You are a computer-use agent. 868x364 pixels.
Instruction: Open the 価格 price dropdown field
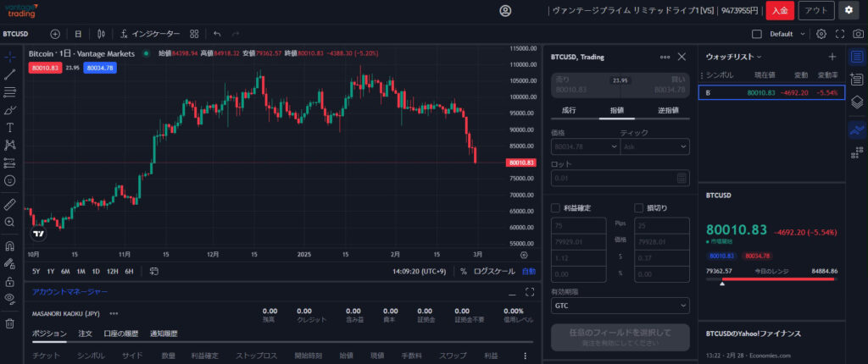coord(586,146)
